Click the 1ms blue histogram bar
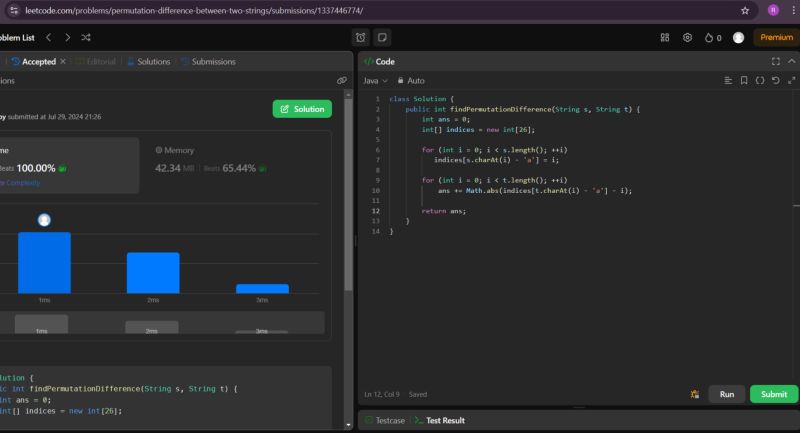Image resolution: width=800 pixels, height=433 pixels. tap(44, 263)
